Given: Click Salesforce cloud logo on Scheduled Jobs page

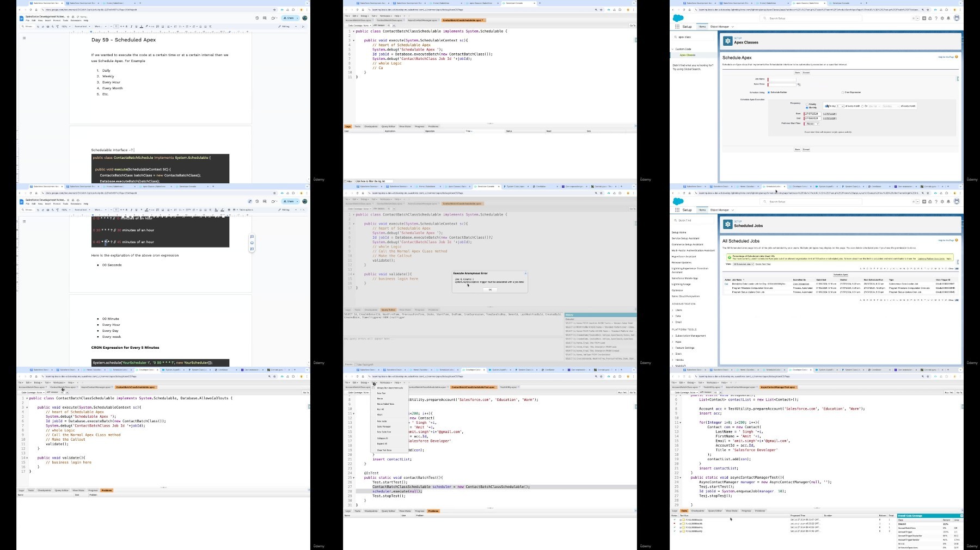Looking at the screenshot, I should [678, 201].
